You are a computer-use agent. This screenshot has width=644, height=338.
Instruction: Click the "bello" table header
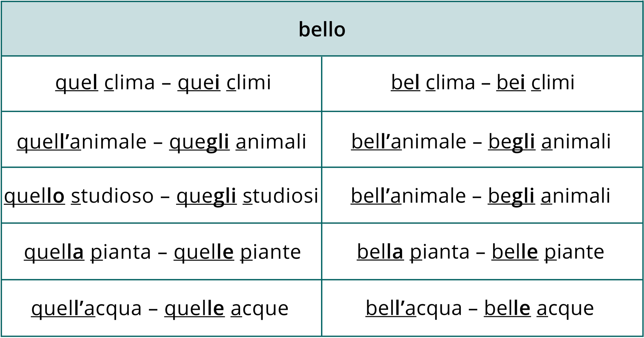point(322,30)
